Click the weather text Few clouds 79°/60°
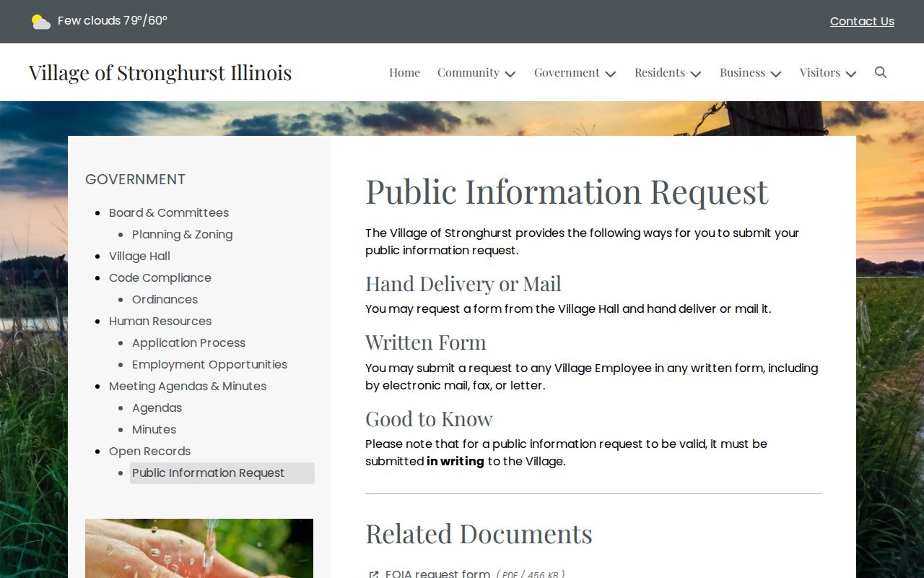Viewport: 924px width, 578px height. (113, 21)
